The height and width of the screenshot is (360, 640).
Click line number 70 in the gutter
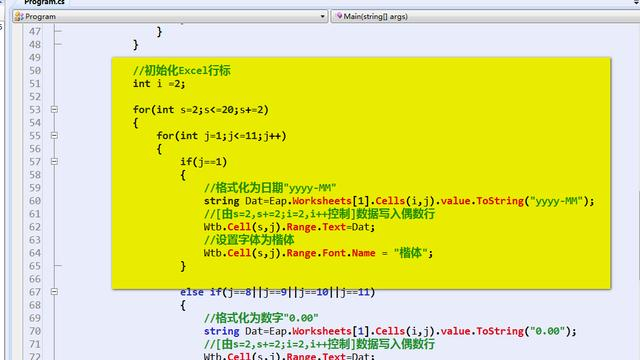[35, 331]
